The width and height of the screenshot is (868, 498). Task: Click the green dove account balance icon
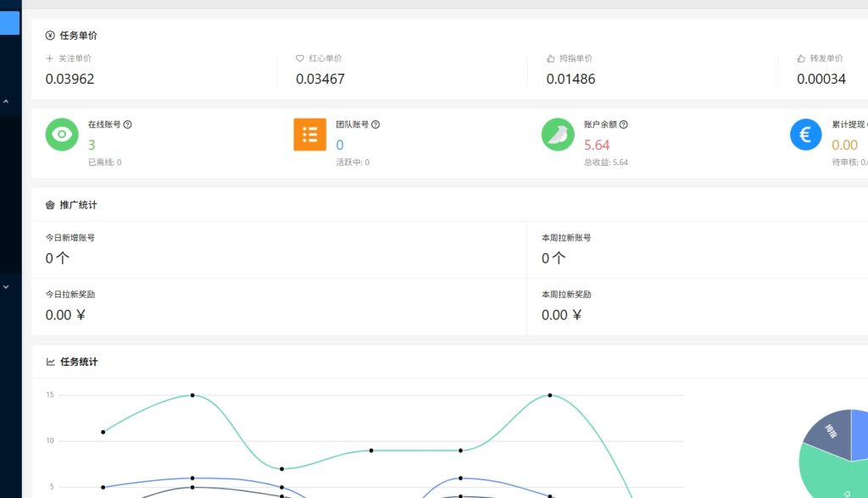[558, 135]
